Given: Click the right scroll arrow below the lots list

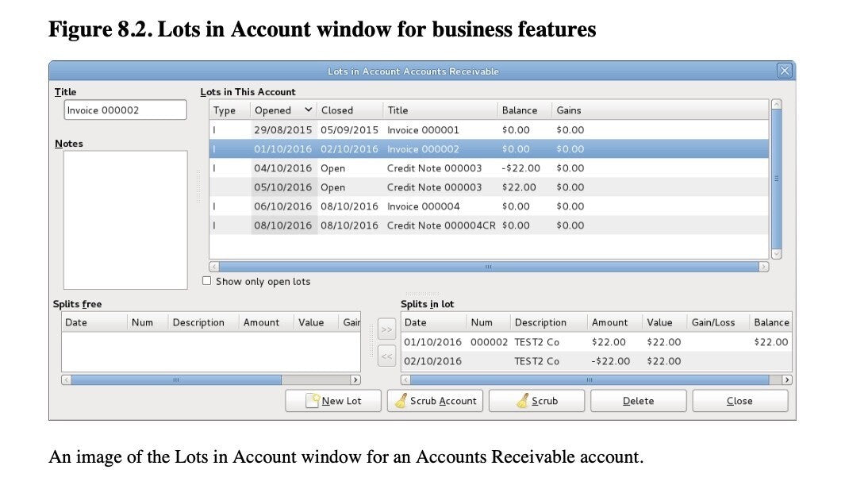Looking at the screenshot, I should 764,266.
